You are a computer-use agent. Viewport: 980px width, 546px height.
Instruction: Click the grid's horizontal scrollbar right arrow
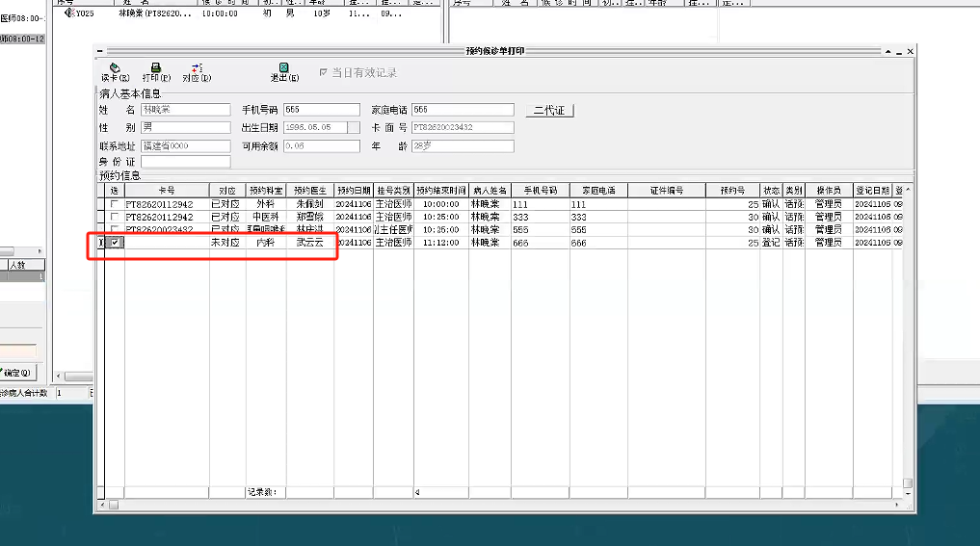coord(897,505)
